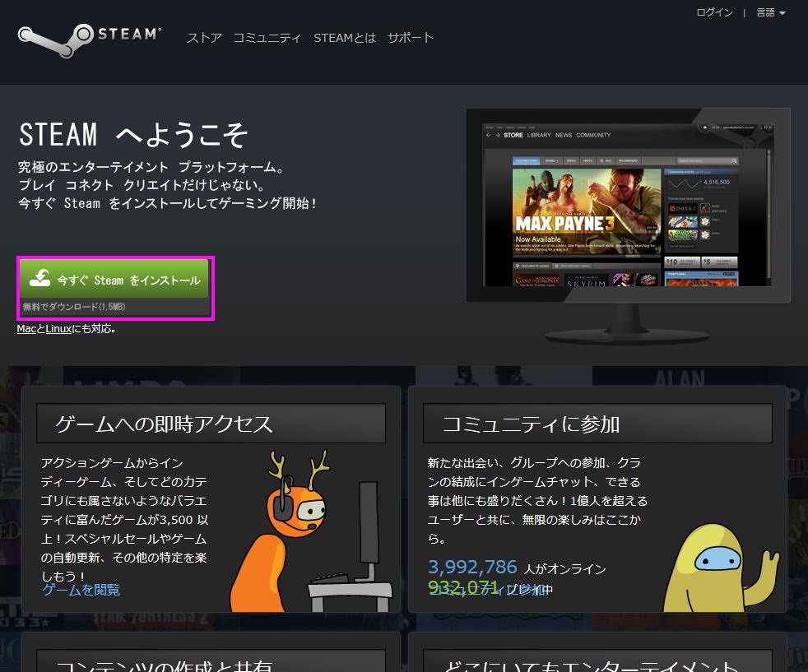
Task: Open the サポート page from navigation
Action: pyautogui.click(x=410, y=38)
